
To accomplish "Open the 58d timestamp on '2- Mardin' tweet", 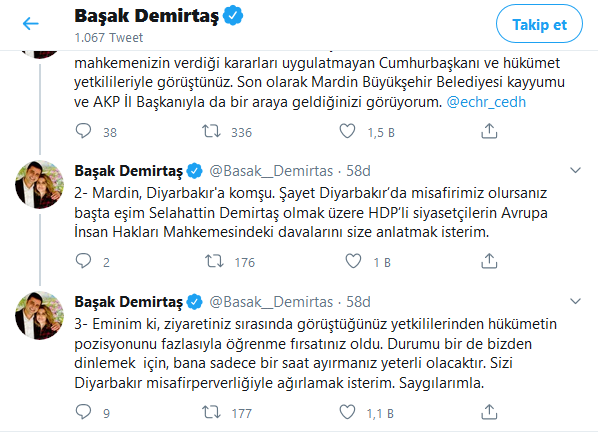I will pos(358,171).
